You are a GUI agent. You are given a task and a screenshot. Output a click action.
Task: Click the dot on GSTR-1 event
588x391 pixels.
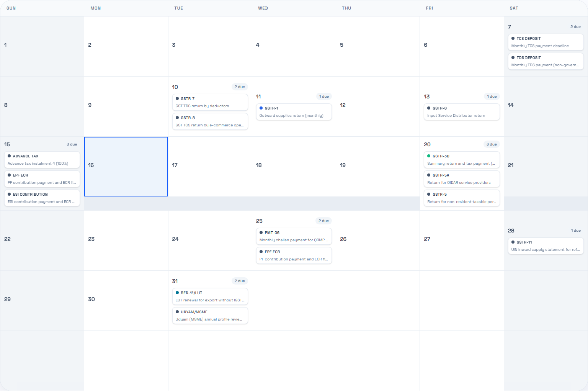(261, 108)
